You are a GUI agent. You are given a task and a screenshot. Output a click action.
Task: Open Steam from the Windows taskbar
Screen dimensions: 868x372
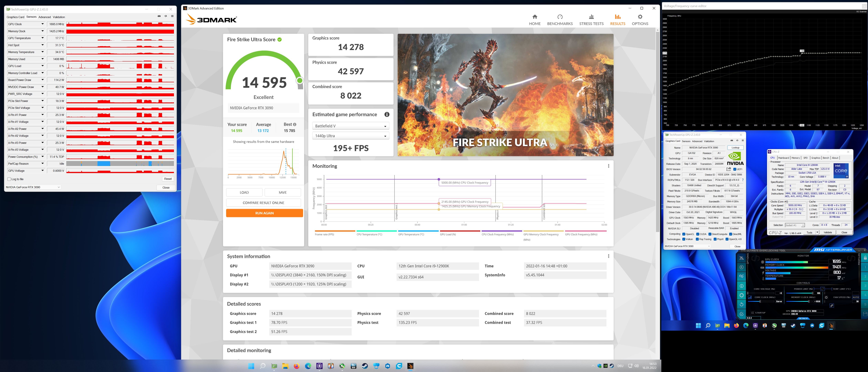coord(365,366)
